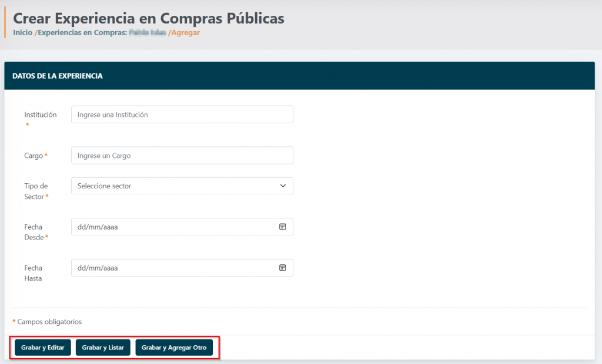Screen dimensions: 602x364
Task: Click Grabar y Agregar Otro button
Action: pos(174,348)
